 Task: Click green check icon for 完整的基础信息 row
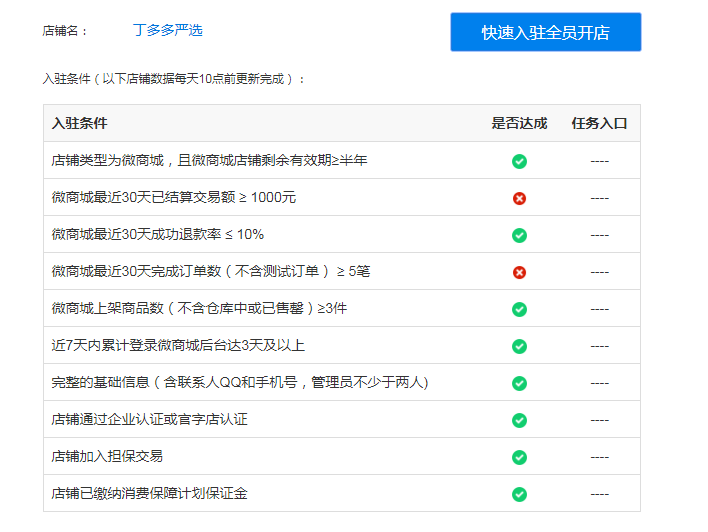[x=519, y=383]
